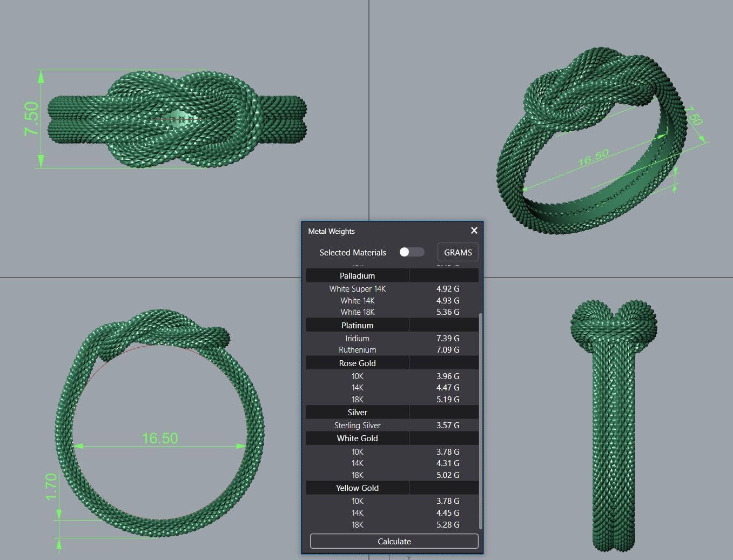Click the Sterling Silver weight 3.57 G
The height and width of the screenshot is (560, 733).
click(x=448, y=426)
